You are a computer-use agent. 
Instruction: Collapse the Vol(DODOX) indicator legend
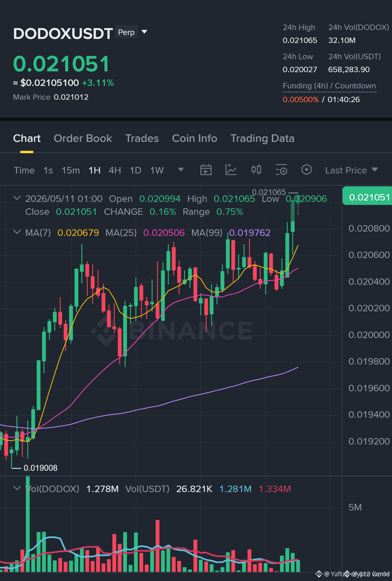tap(17, 488)
